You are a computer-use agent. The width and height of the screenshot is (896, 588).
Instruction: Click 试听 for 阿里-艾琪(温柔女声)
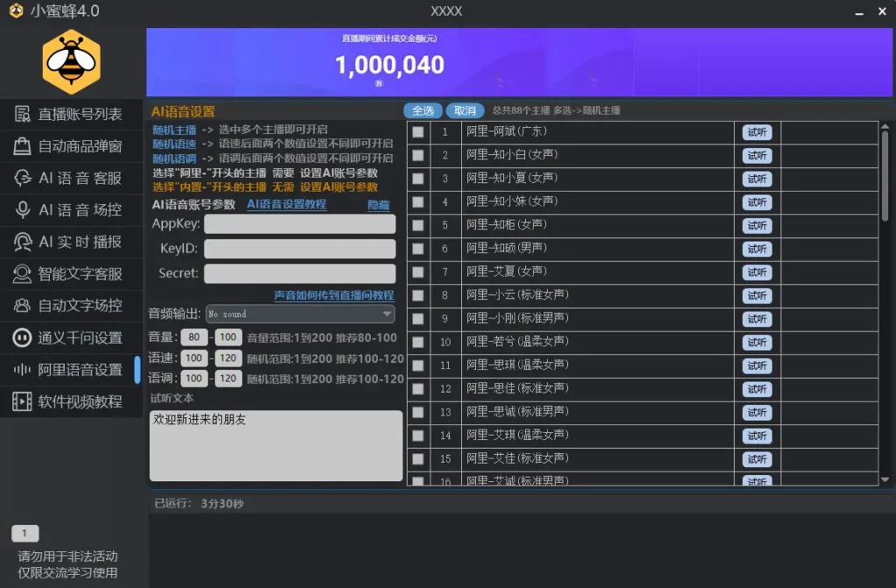tap(757, 436)
